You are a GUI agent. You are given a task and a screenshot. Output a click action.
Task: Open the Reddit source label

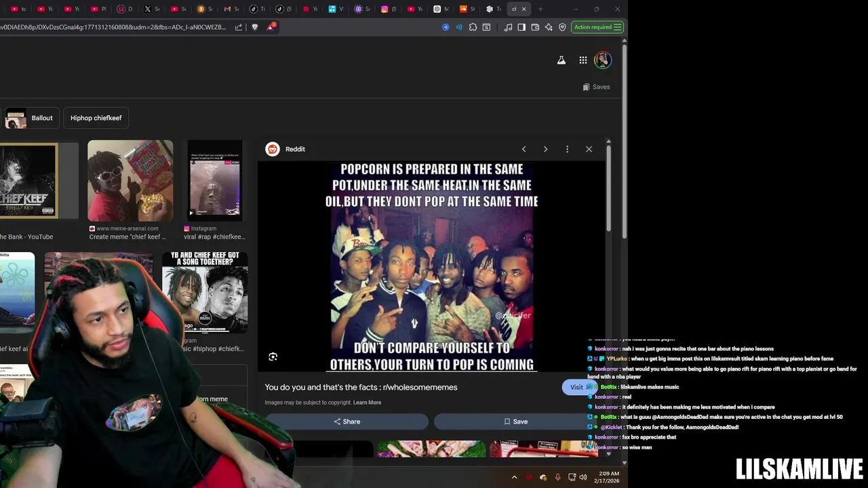[286, 149]
